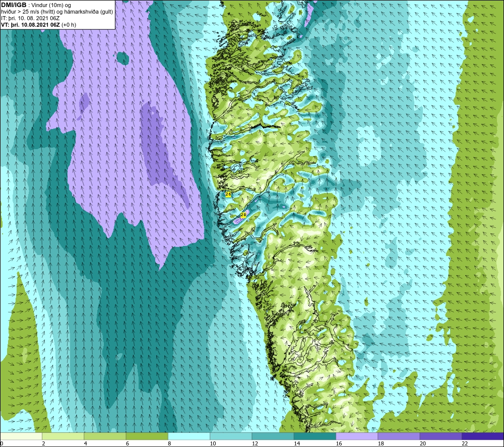This screenshot has width=504, height=447.
Task: Click the legend scale label 8
Action: coord(169,443)
